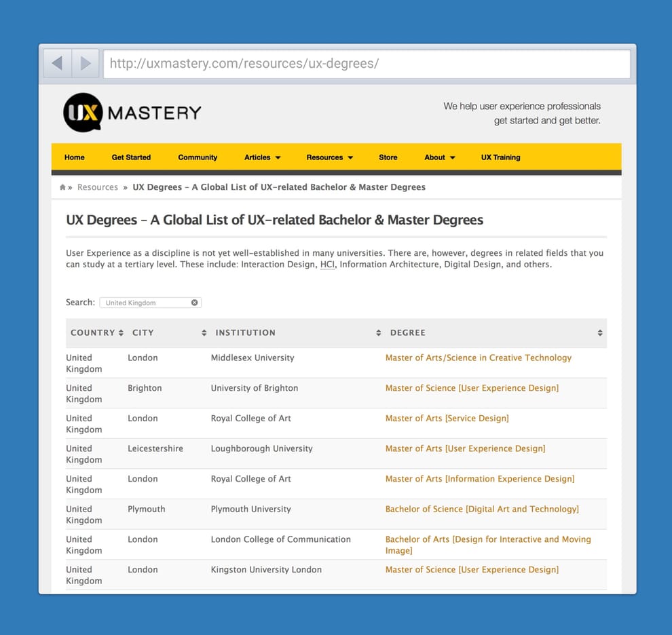Expand the Articles dropdown menu
This screenshot has width=672, height=635.
click(262, 157)
